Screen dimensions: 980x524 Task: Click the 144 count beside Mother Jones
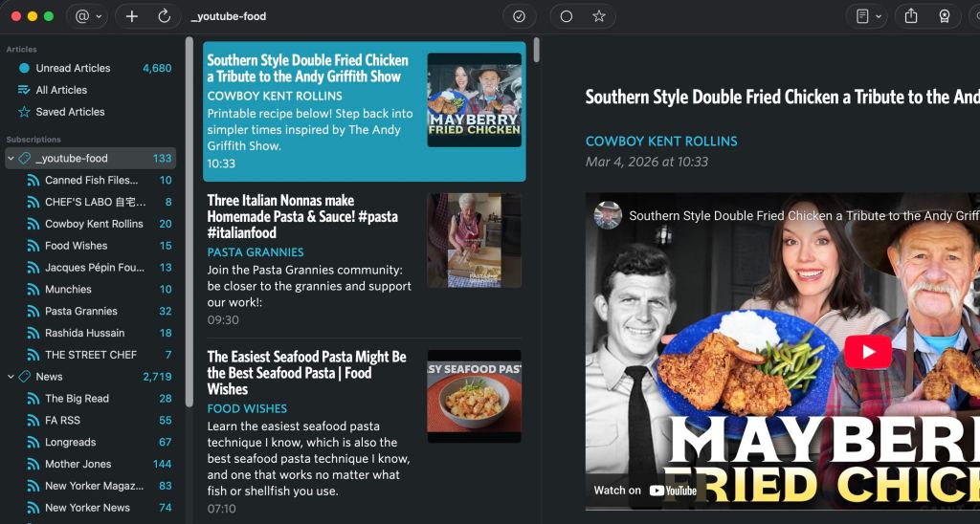162,464
